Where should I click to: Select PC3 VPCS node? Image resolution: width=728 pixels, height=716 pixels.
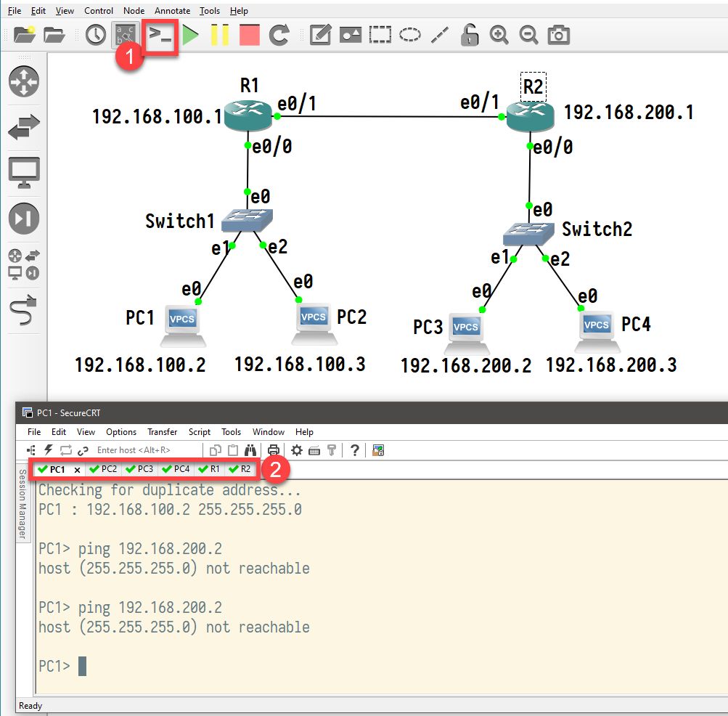click(466, 333)
